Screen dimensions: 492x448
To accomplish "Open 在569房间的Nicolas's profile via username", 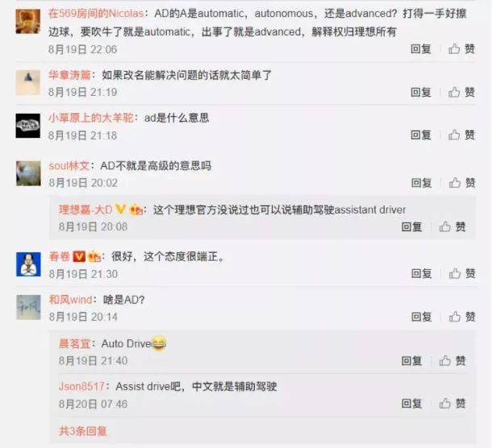I will 96,14.
